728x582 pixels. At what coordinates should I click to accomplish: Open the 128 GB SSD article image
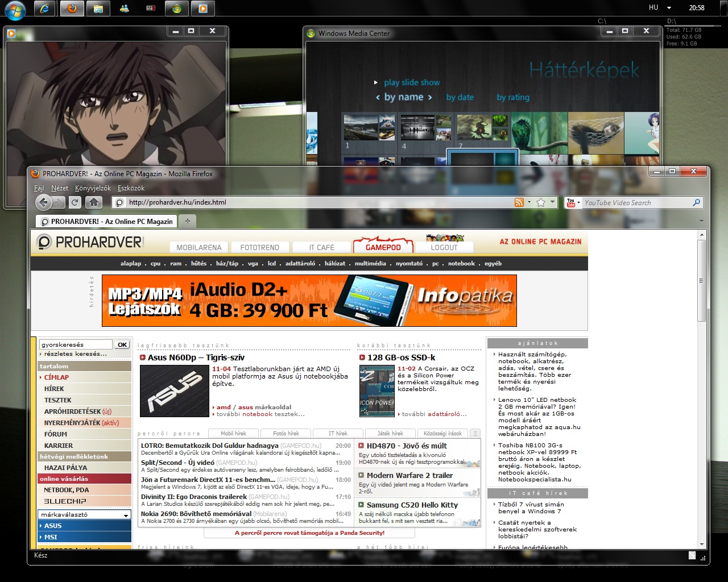click(x=377, y=391)
